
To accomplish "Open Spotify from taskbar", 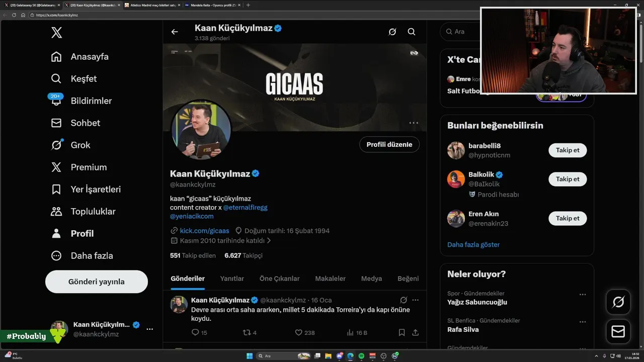I will pyautogui.click(x=361, y=356).
